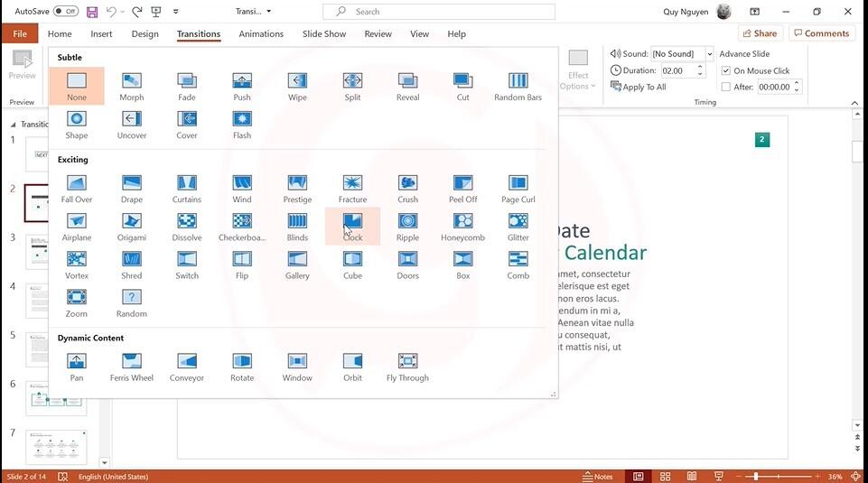Open Customize Quick Access Toolbar dropdown
The height and width of the screenshot is (483, 868).
click(175, 12)
